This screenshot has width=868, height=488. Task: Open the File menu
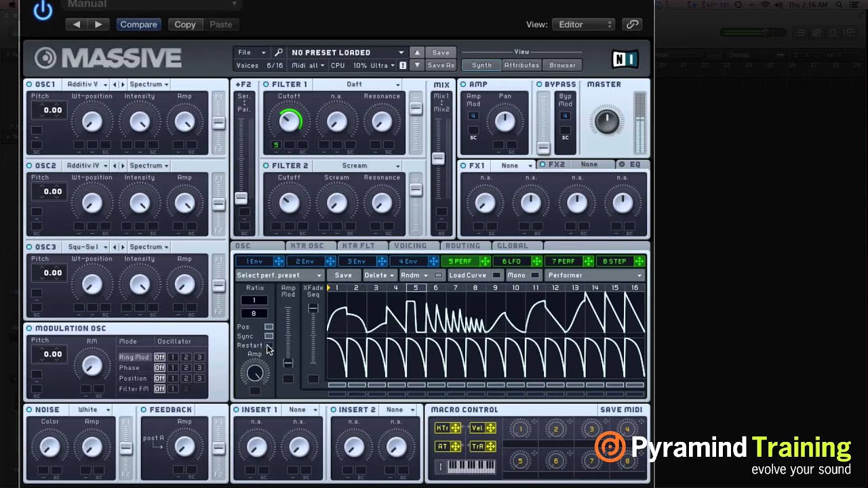coord(251,52)
